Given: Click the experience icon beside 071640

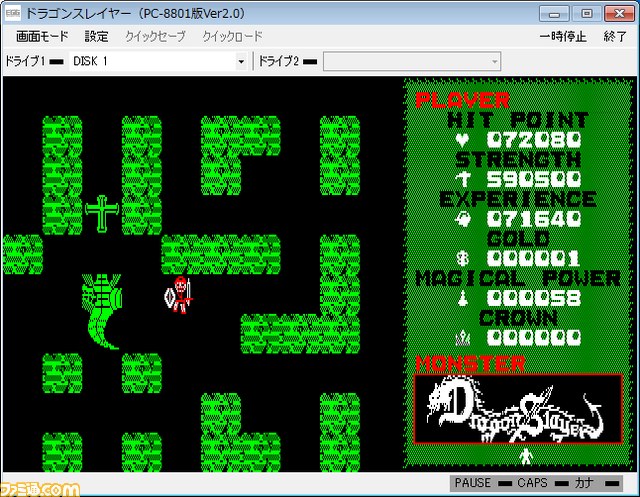Looking at the screenshot, I should 463,219.
